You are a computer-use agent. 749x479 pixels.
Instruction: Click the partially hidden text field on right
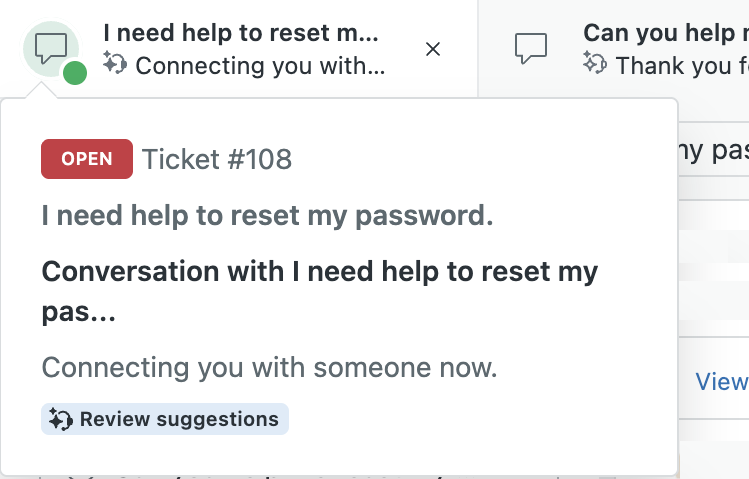point(712,151)
